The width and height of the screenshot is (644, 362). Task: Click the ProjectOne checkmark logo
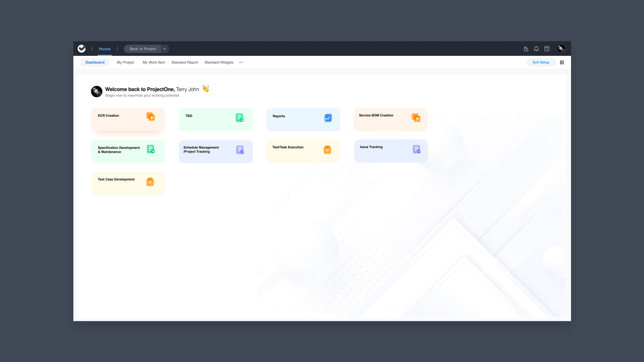(x=81, y=49)
